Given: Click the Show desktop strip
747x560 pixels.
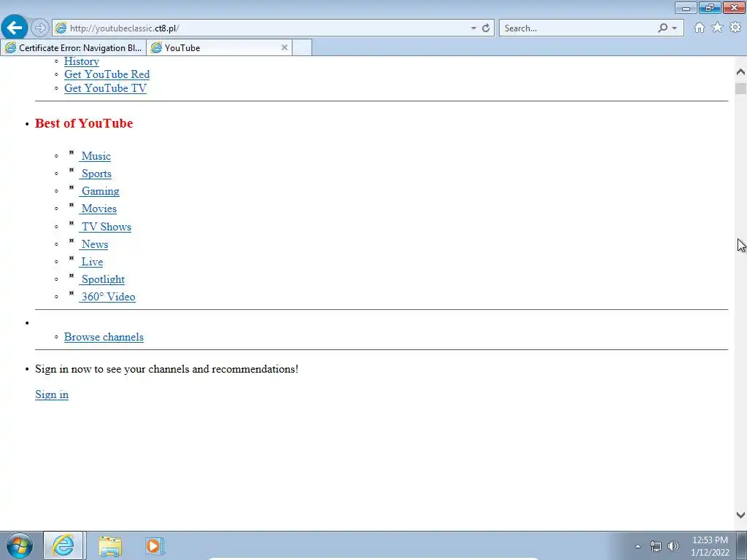Looking at the screenshot, I should [741, 545].
